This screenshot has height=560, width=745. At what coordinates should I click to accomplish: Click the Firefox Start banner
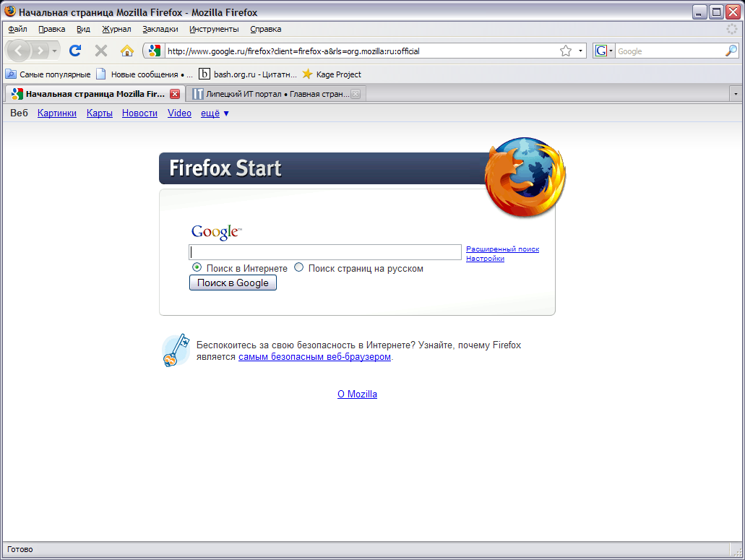(323, 168)
